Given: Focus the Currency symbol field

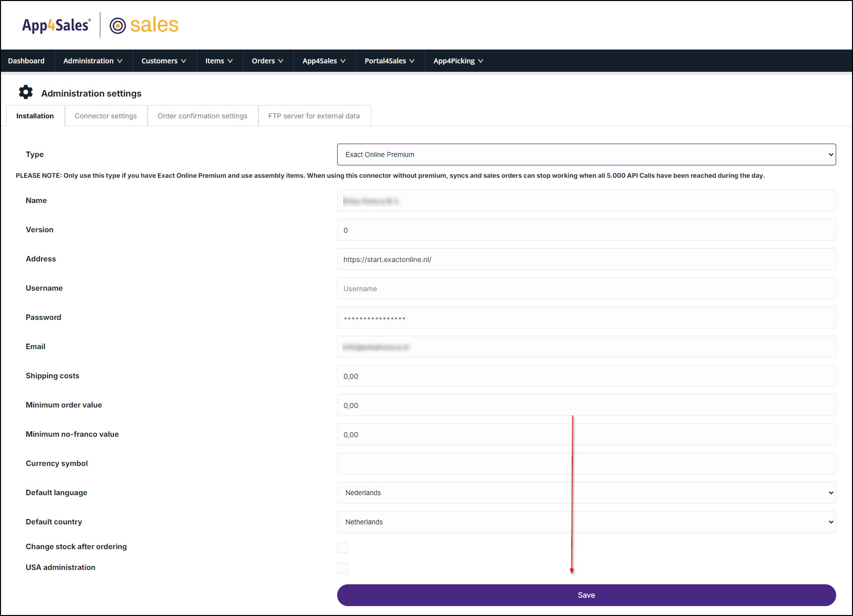Looking at the screenshot, I should tap(586, 463).
